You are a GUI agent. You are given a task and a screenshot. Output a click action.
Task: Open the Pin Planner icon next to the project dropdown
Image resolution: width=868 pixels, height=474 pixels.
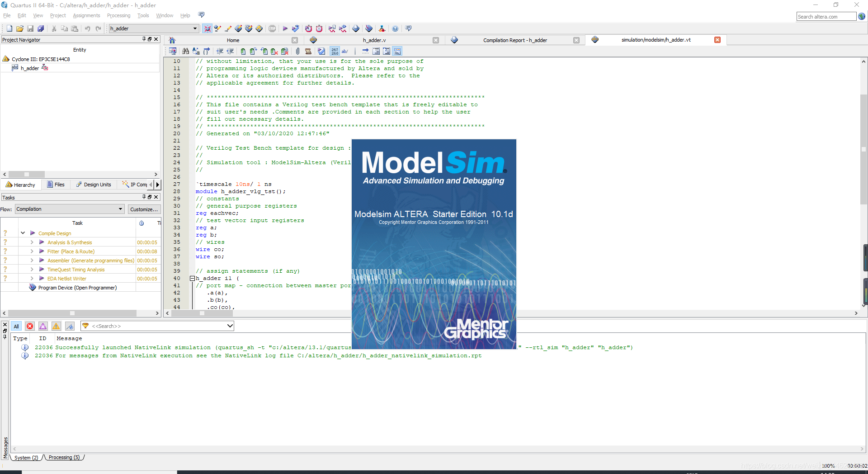(208, 28)
